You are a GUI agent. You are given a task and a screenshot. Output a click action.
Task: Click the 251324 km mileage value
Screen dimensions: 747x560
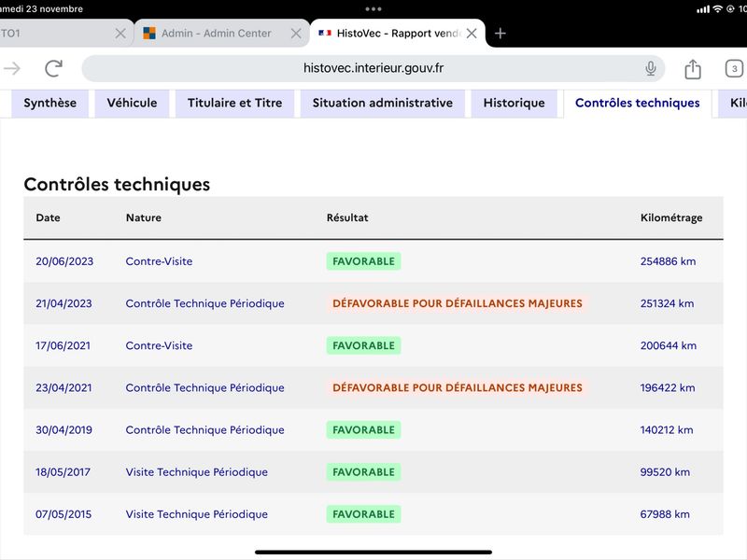coord(667,303)
